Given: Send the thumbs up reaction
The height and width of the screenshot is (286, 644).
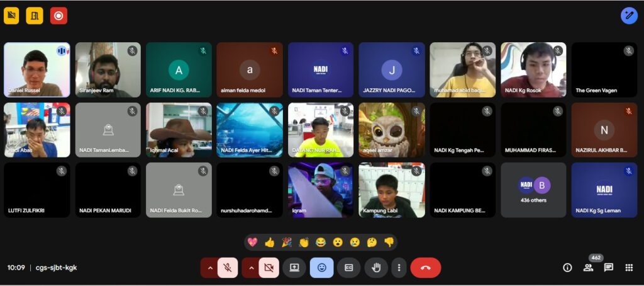Looking at the screenshot, I should coord(270,243).
